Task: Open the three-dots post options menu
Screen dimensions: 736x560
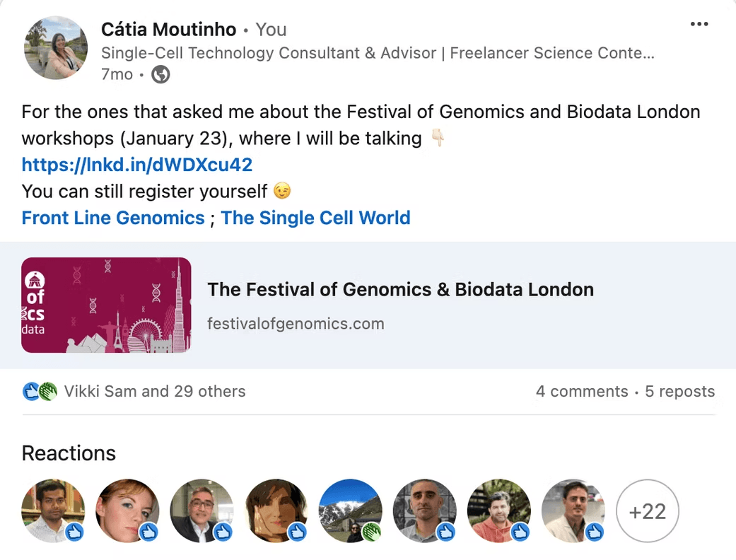Action: pos(699,25)
